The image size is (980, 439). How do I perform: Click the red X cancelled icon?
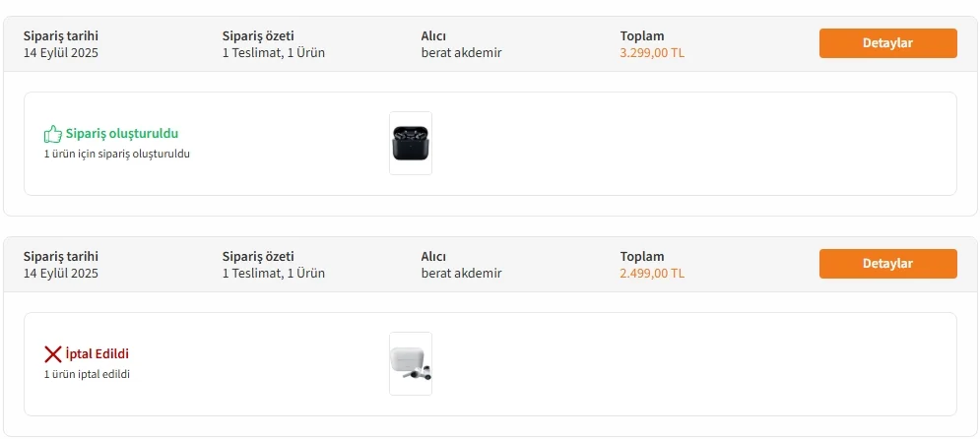tap(52, 354)
